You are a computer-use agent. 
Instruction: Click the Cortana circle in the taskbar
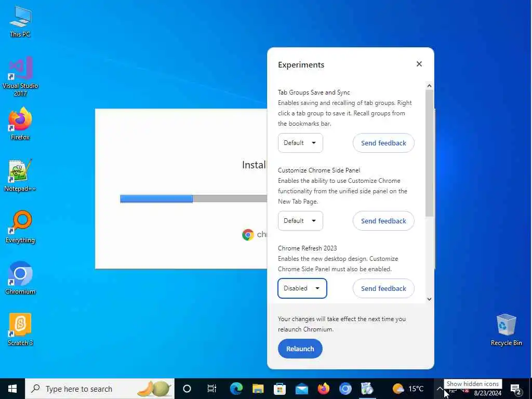tap(187, 389)
